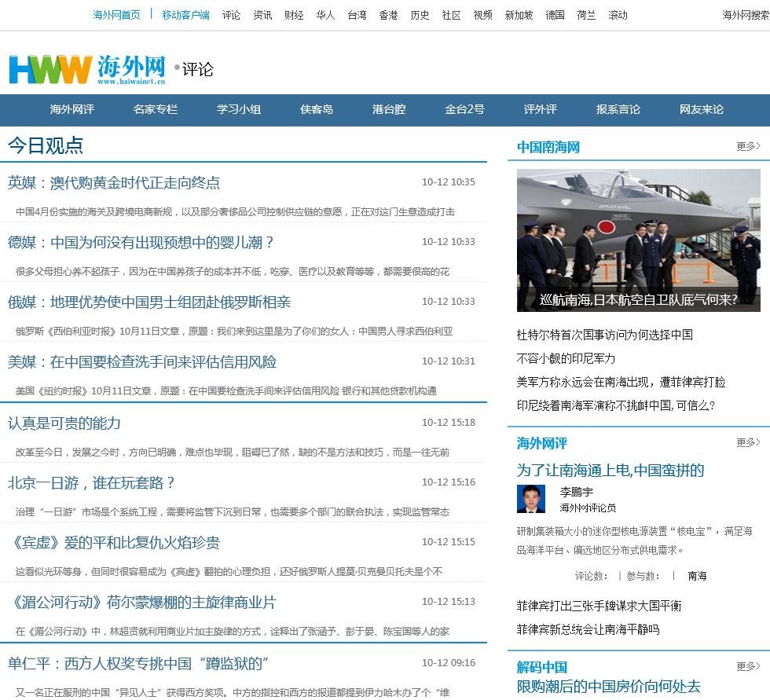Click timestamp 10-12 10:35
This screenshot has width=770, height=700.
coord(449,182)
